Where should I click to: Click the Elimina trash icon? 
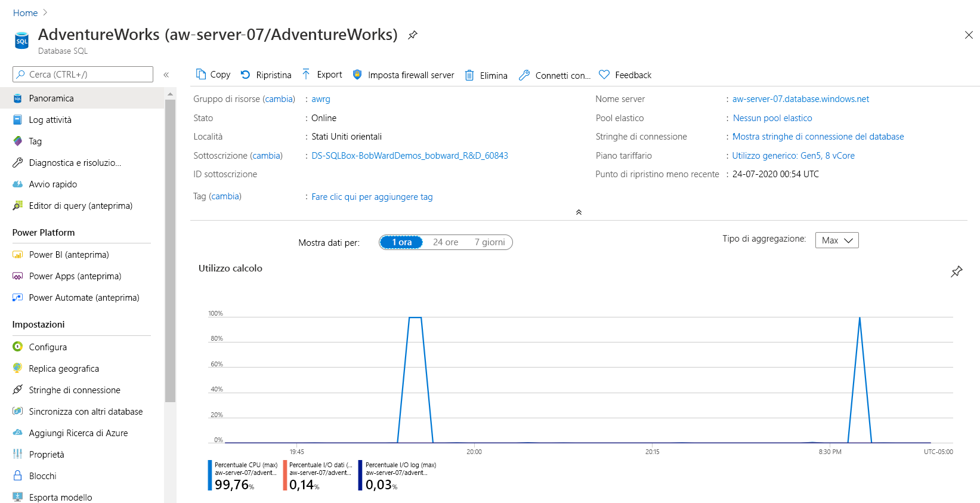pos(469,75)
